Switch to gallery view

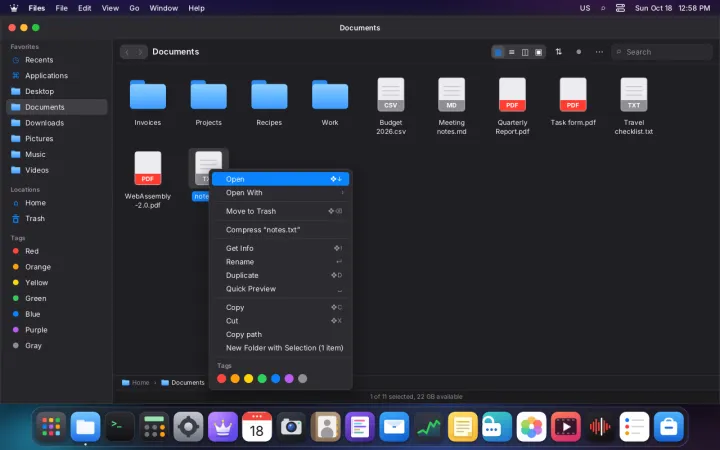tap(539, 52)
